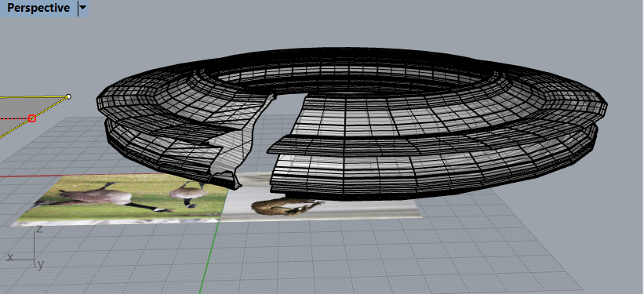Click the red square marker on the yellow line
Screen dimensions: 644x294
coord(32,118)
